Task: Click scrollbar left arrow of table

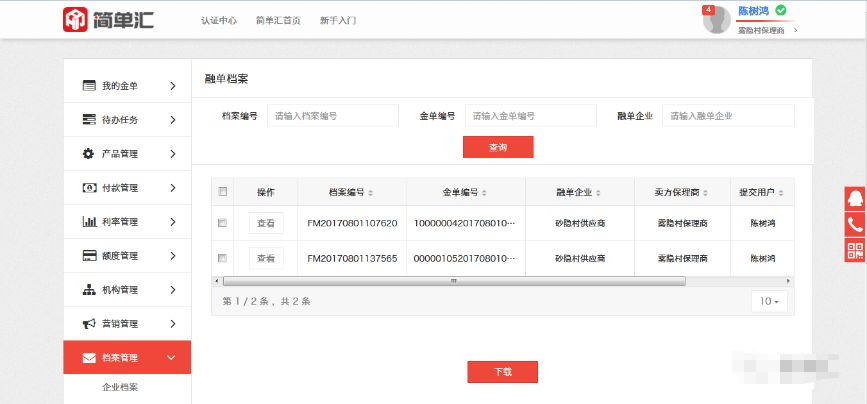Action: tap(216, 281)
